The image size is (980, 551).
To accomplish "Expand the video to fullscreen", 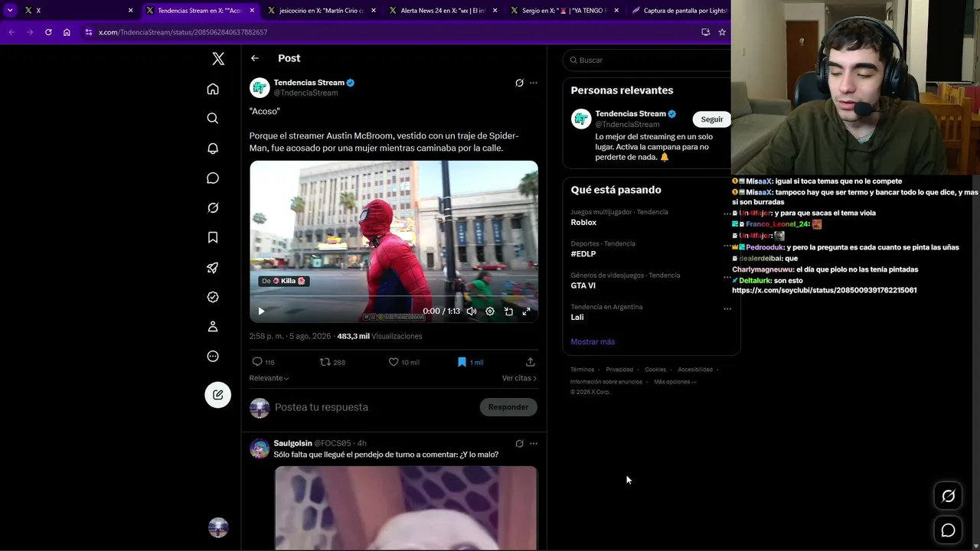I will tap(526, 311).
